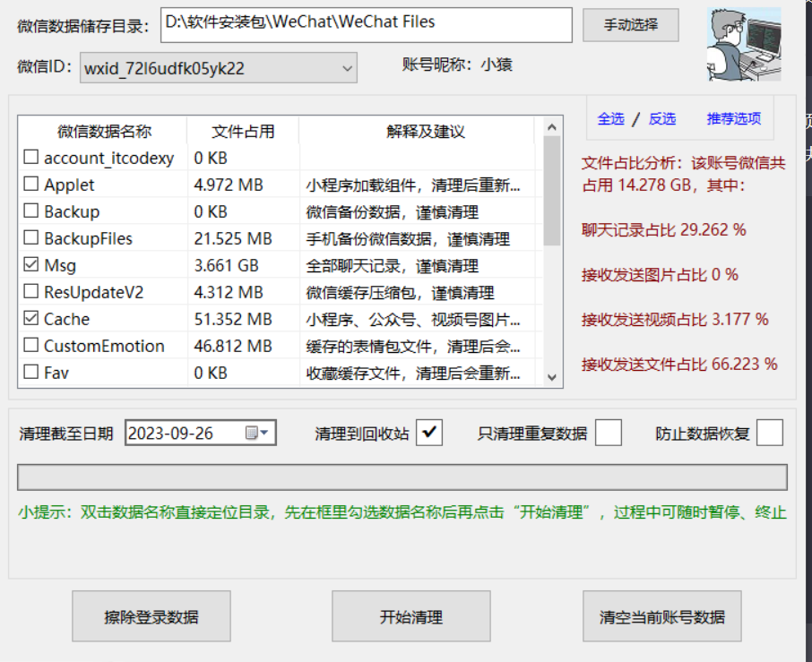Click the list scrollbar down arrow
The width and height of the screenshot is (812, 662).
point(552,377)
